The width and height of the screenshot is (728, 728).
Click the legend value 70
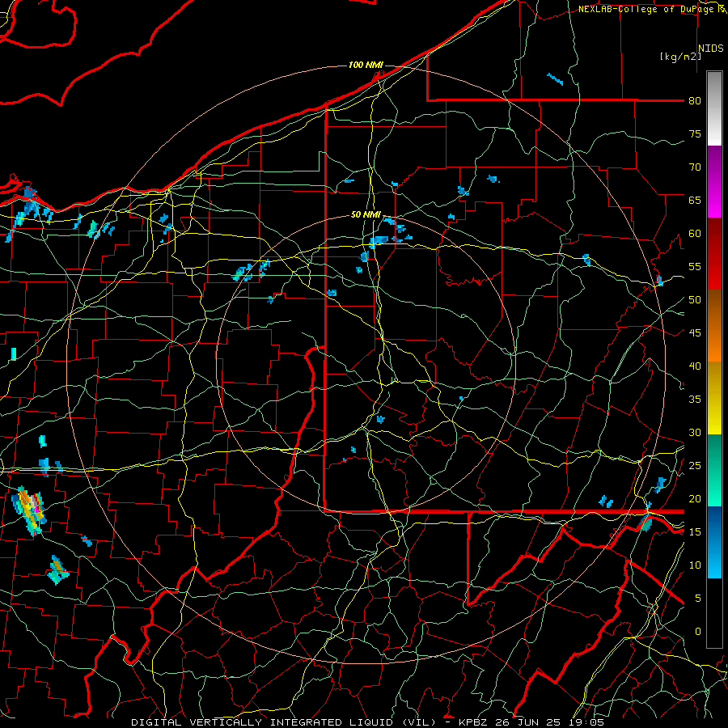click(x=695, y=167)
